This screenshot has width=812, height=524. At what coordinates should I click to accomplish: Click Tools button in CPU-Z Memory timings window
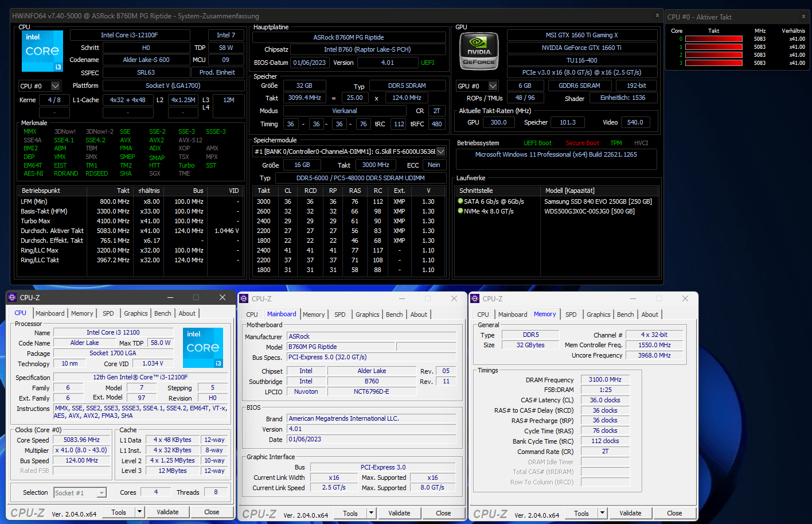click(x=581, y=513)
